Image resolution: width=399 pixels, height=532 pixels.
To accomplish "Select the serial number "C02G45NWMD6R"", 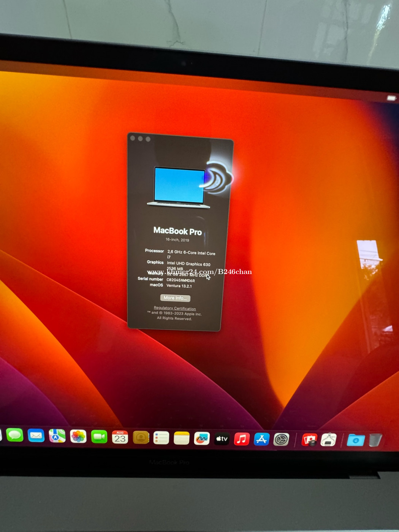I will point(181,280).
